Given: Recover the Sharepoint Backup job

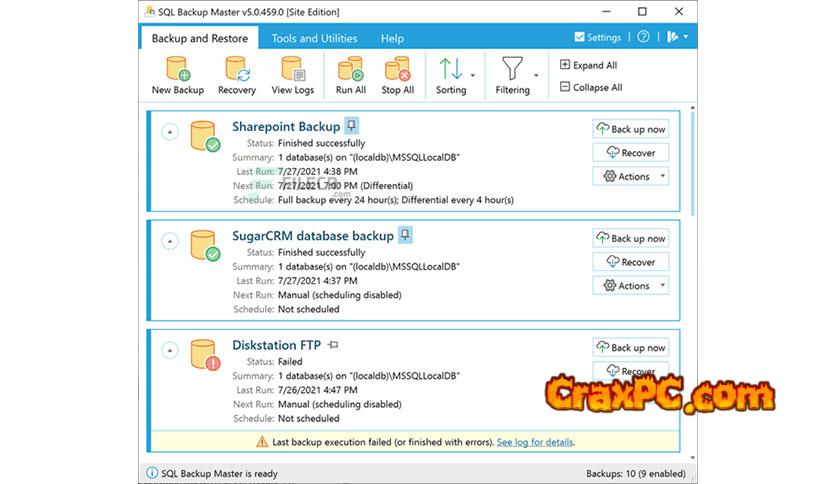Looking at the screenshot, I should tap(631, 152).
